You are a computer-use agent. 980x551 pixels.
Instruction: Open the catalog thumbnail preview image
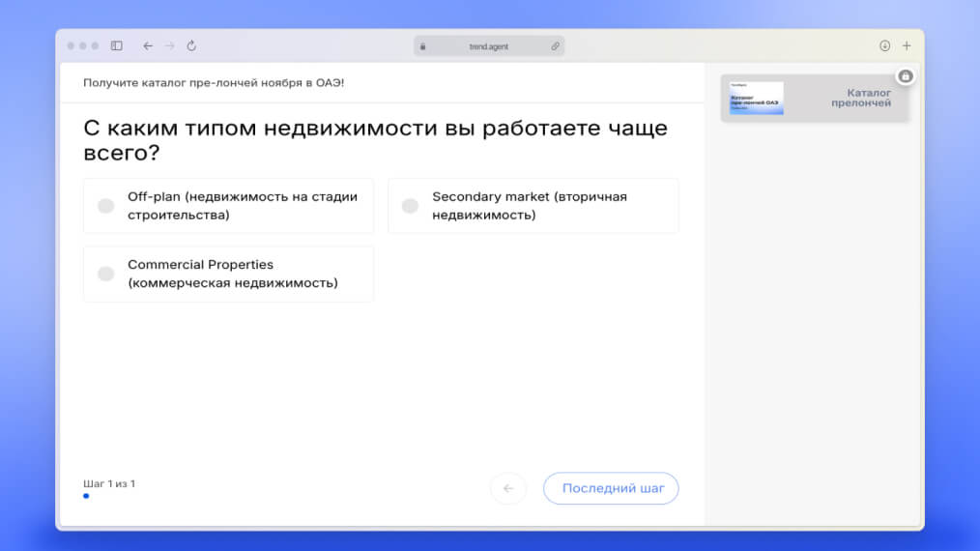tap(756, 99)
